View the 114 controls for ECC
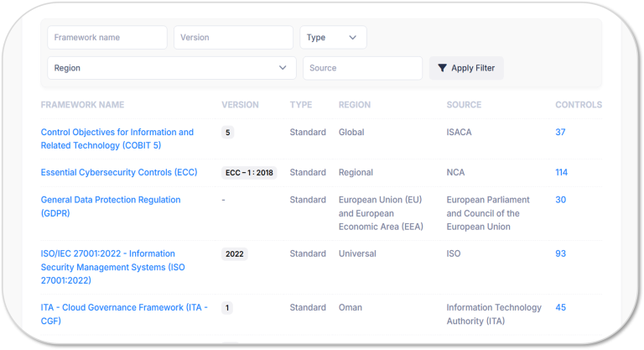 coord(562,172)
